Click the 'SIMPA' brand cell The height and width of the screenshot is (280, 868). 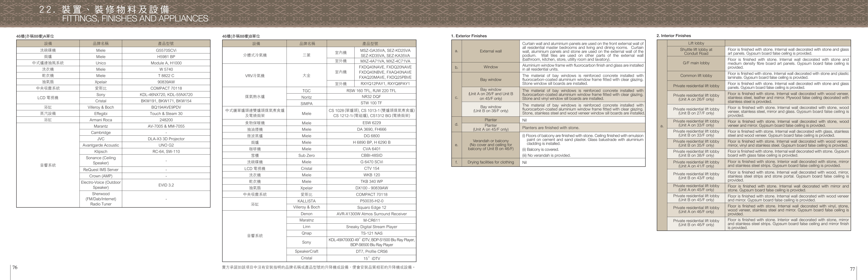coord(307,104)
